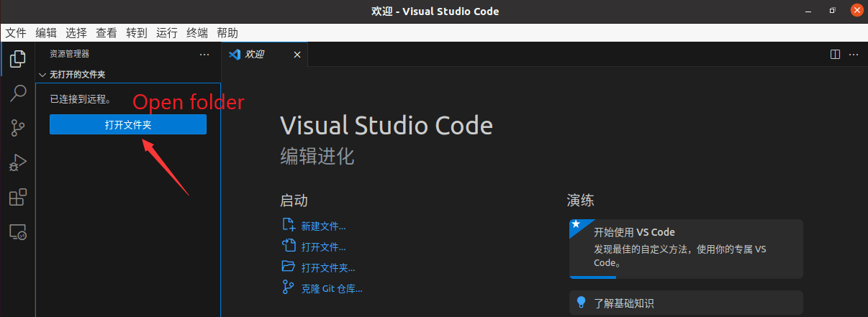Close the 欢迎 tab

coord(297,54)
